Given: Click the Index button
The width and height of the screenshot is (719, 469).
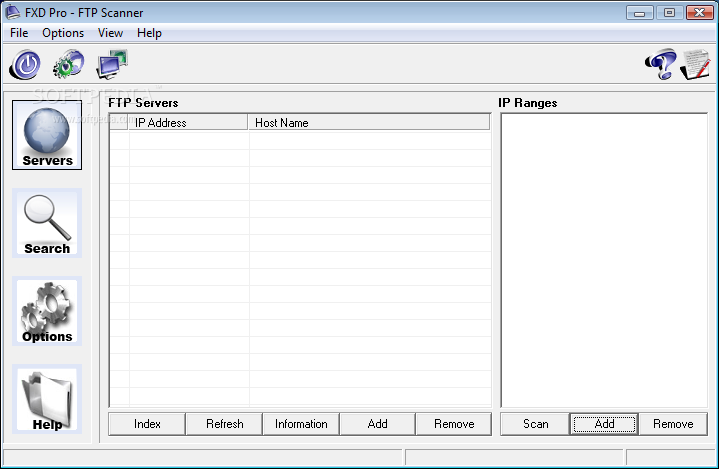Looking at the screenshot, I should (147, 424).
